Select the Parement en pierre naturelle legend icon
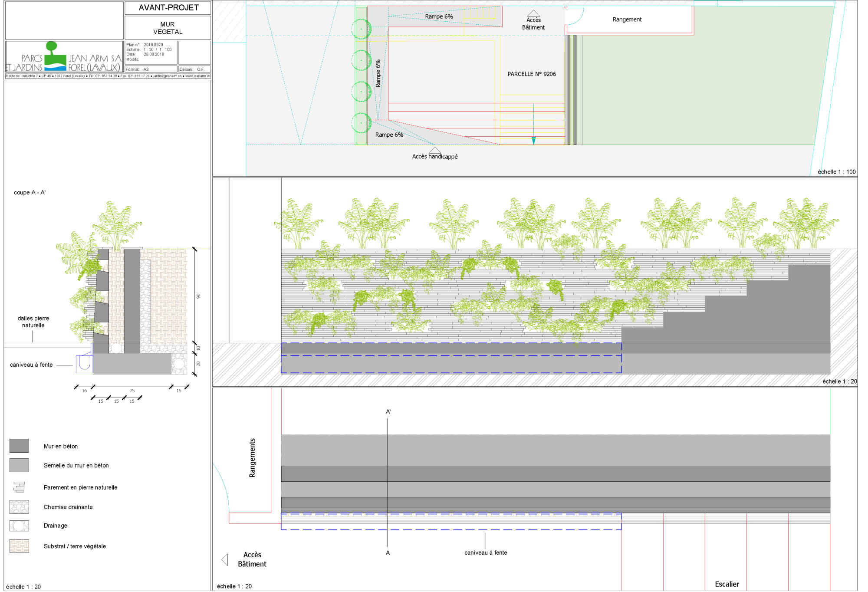 coord(19,487)
